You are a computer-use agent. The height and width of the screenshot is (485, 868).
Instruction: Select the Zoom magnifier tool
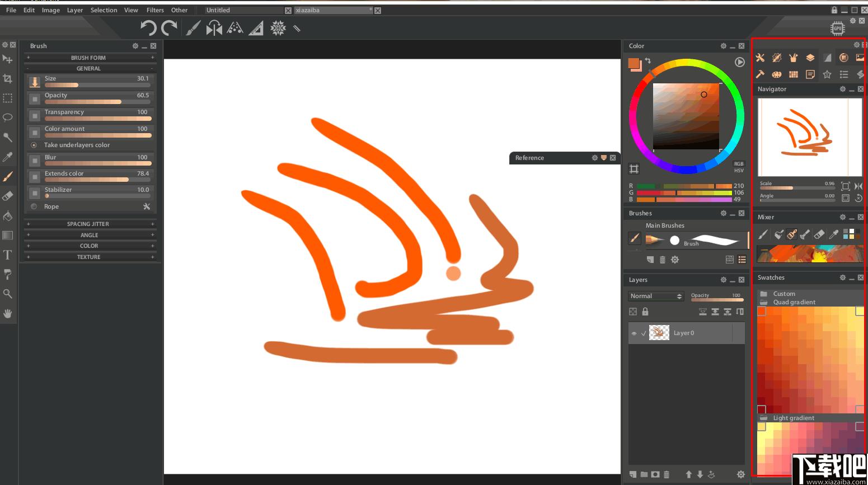8,294
